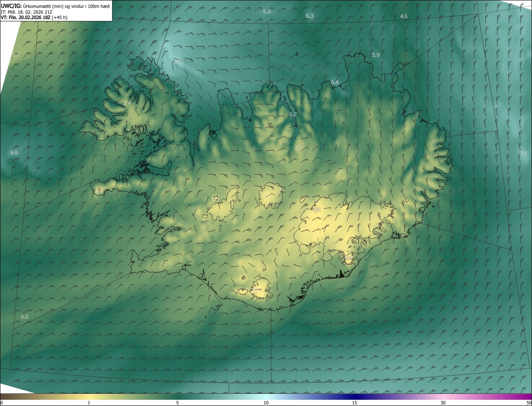Click the 6.2 value label on map
This screenshot has height=406, width=532.
coord(293,114)
